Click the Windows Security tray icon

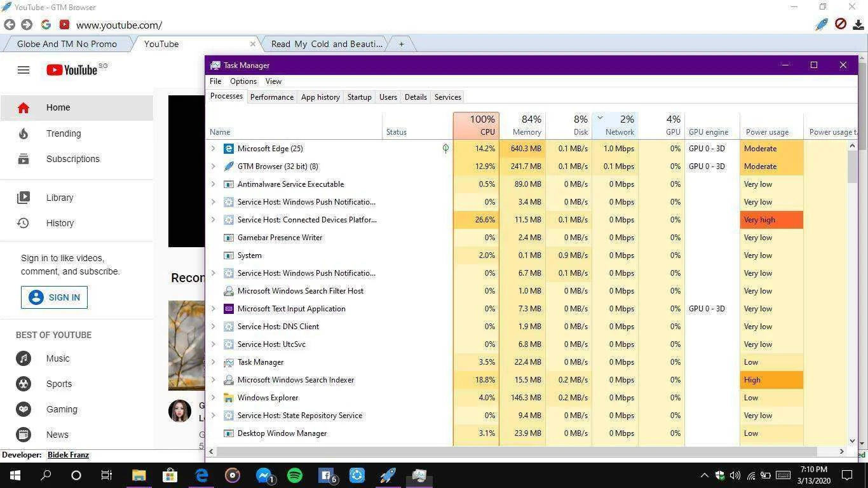(720, 475)
